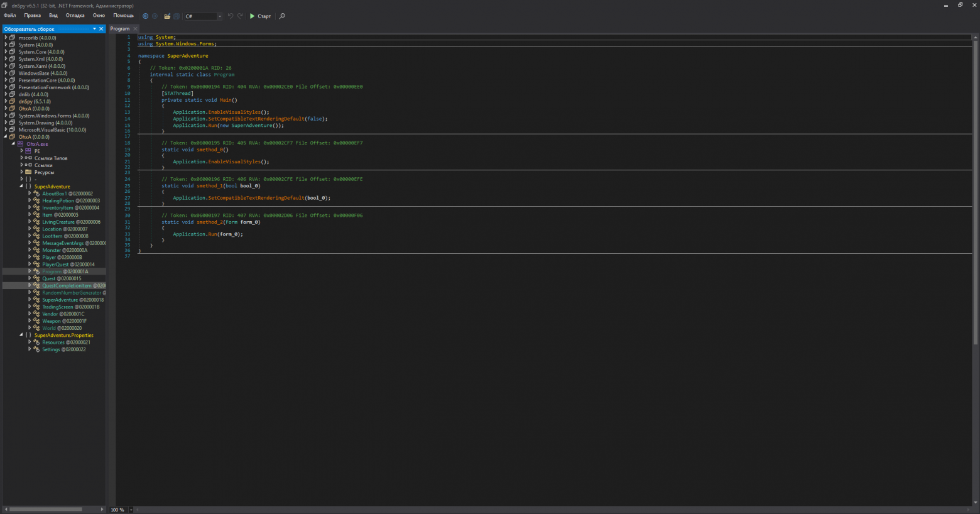Open the Отладка menu
Screen dimensions: 980x514
pos(75,16)
